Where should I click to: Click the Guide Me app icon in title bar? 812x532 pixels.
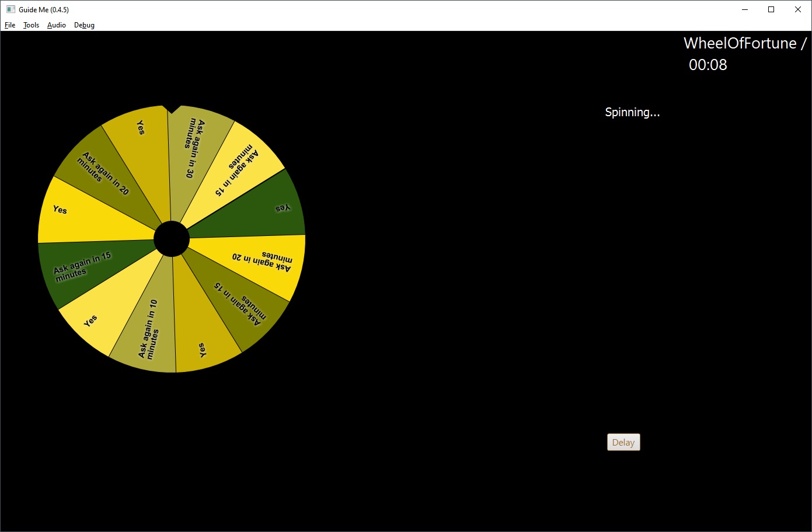[x=11, y=9]
